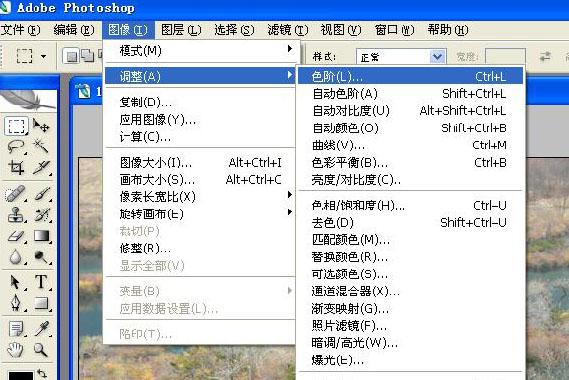The height and width of the screenshot is (380, 569).
Task: Click the 宽度 width input field
Action: tap(505, 57)
